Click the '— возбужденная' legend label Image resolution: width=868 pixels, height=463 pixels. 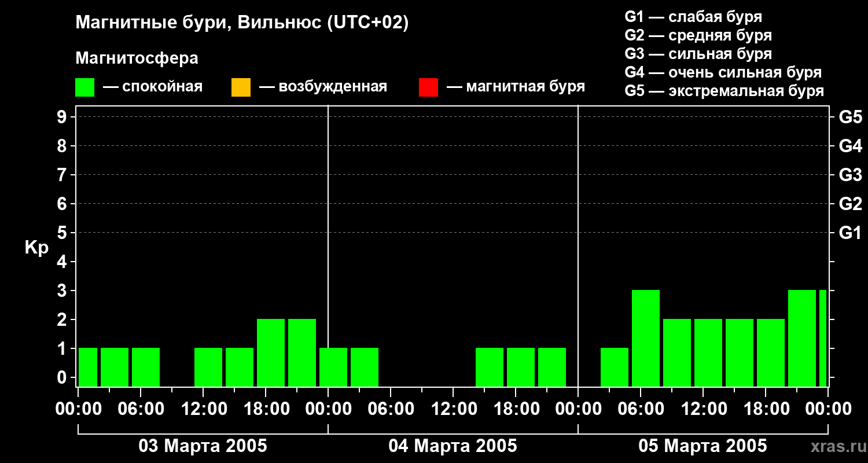[323, 87]
